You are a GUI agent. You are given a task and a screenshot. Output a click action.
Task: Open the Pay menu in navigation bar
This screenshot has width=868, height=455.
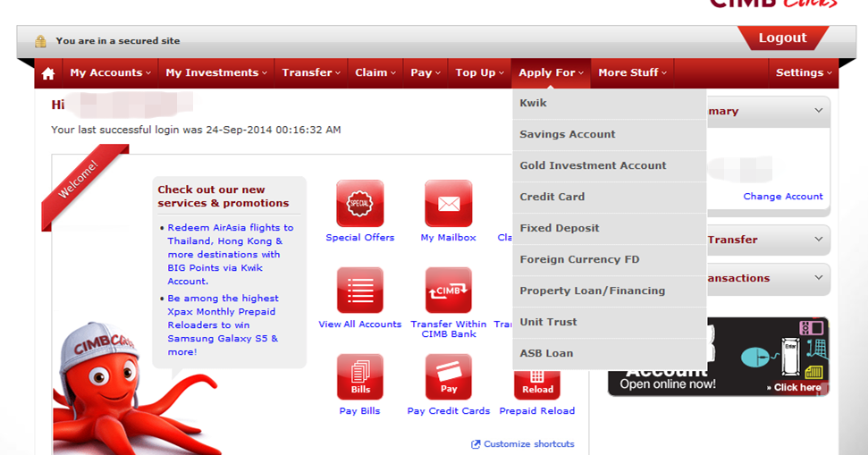point(426,72)
